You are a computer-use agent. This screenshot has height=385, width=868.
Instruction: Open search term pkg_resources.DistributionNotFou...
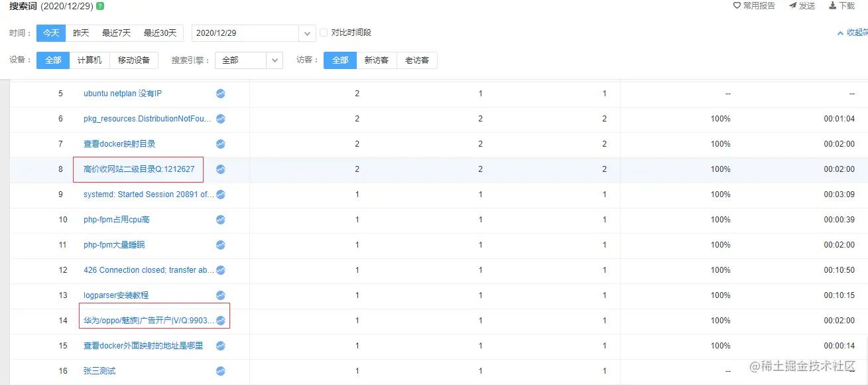pyautogui.click(x=148, y=119)
